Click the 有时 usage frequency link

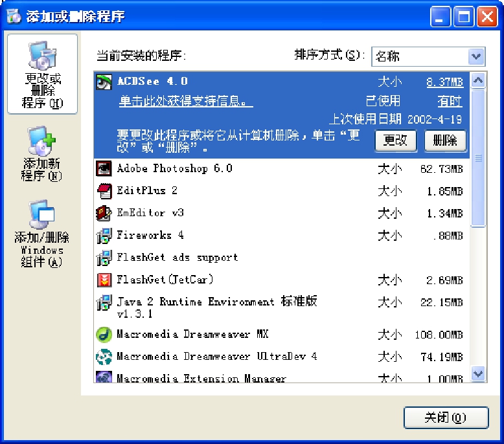pos(450,102)
